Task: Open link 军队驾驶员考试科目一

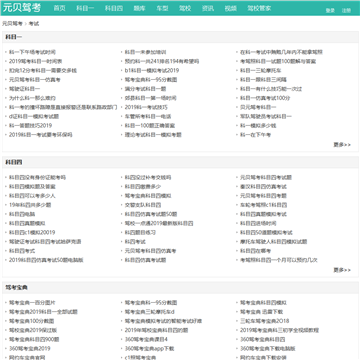Action: click(x=266, y=116)
